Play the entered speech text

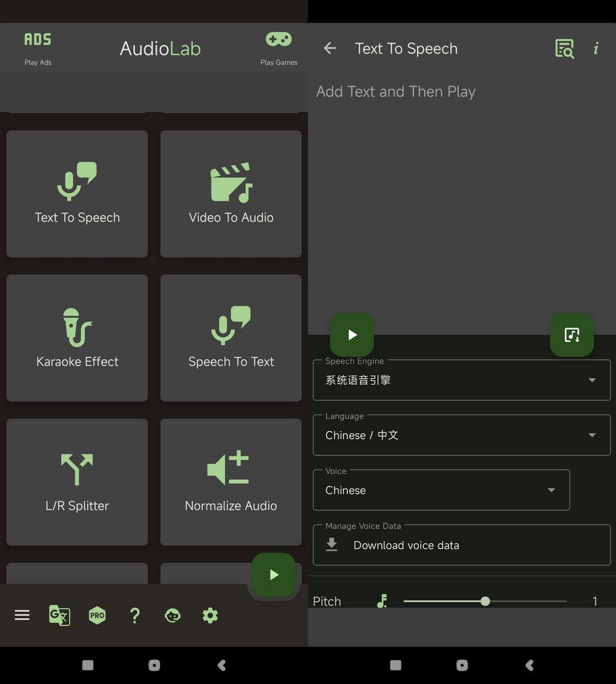point(352,334)
